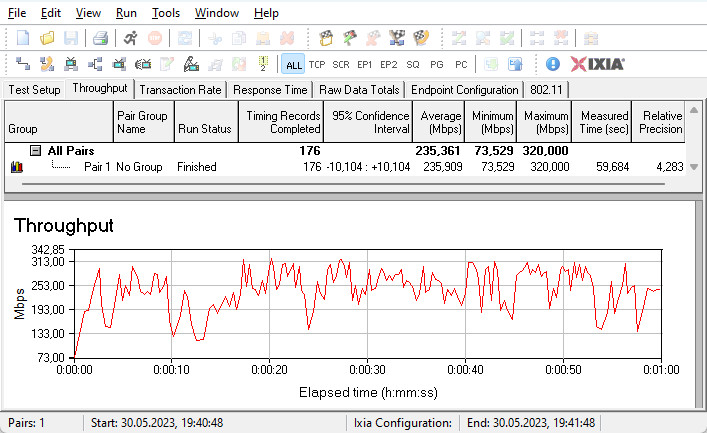The image size is (707, 433).
Task: Group pairs by EP1 endpoint
Action: [x=365, y=64]
